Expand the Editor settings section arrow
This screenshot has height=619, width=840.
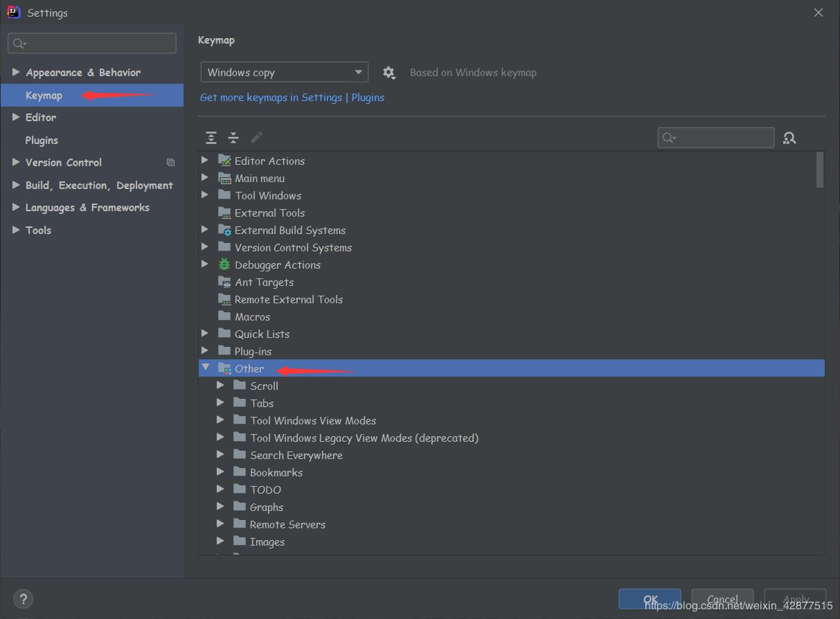(16, 117)
